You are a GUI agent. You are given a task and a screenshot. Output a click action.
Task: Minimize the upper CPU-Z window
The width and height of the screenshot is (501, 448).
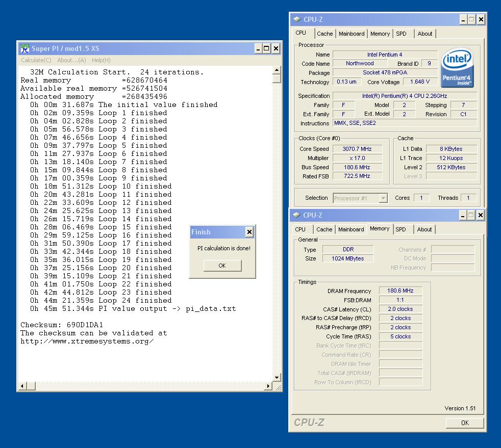463,19
